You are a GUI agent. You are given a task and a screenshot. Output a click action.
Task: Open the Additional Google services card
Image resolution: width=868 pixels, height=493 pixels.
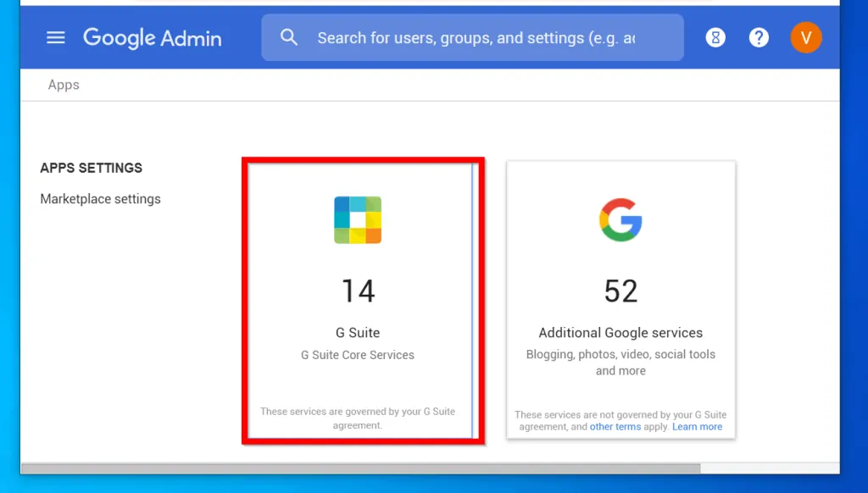tap(620, 301)
